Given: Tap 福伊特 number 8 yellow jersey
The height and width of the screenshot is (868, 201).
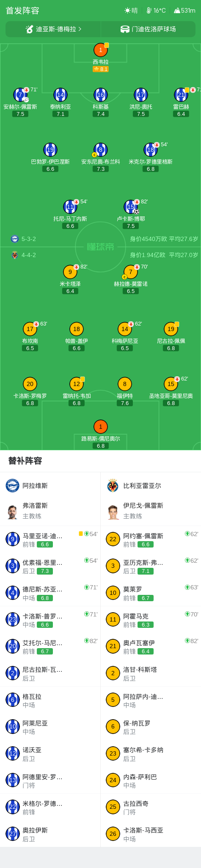Looking at the screenshot, I should 124,384.
